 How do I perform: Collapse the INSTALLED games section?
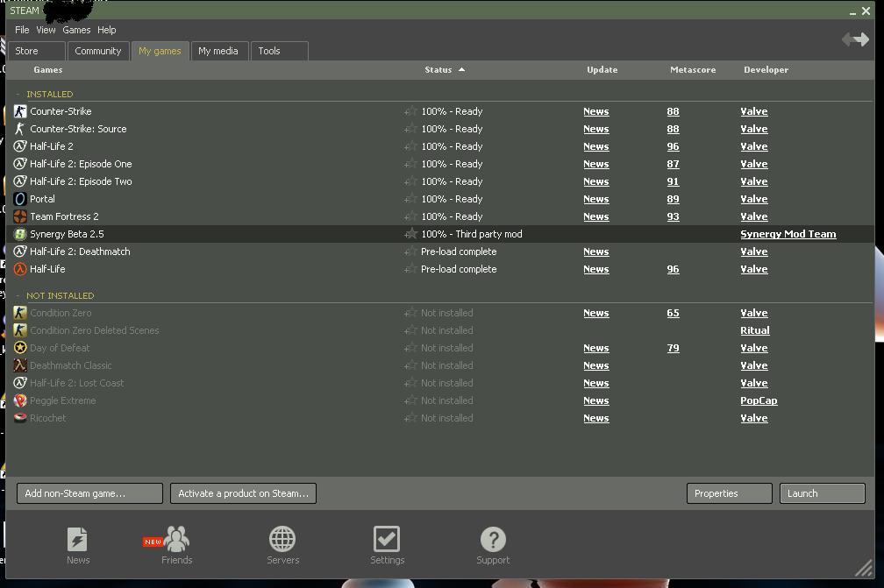[x=18, y=94]
